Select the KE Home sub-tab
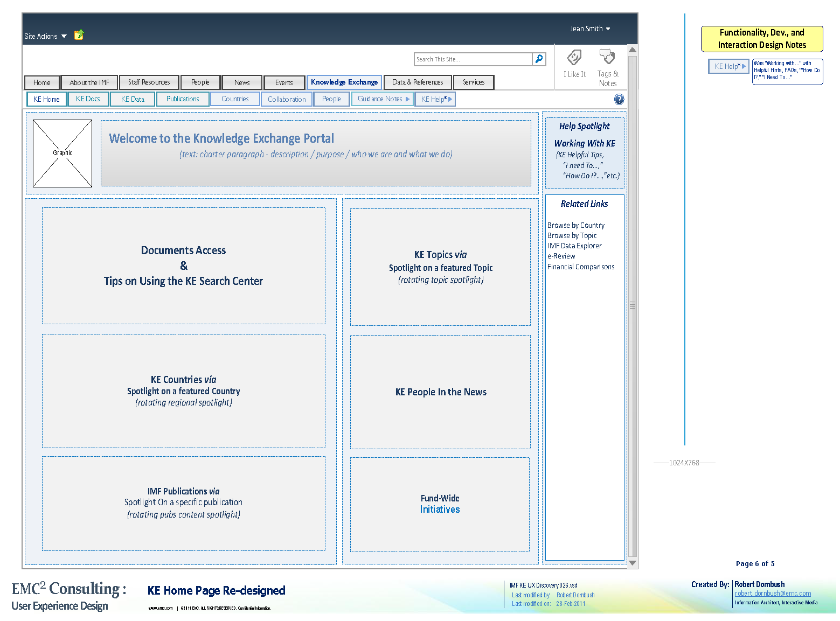This screenshot has height=621, width=840. (x=46, y=99)
